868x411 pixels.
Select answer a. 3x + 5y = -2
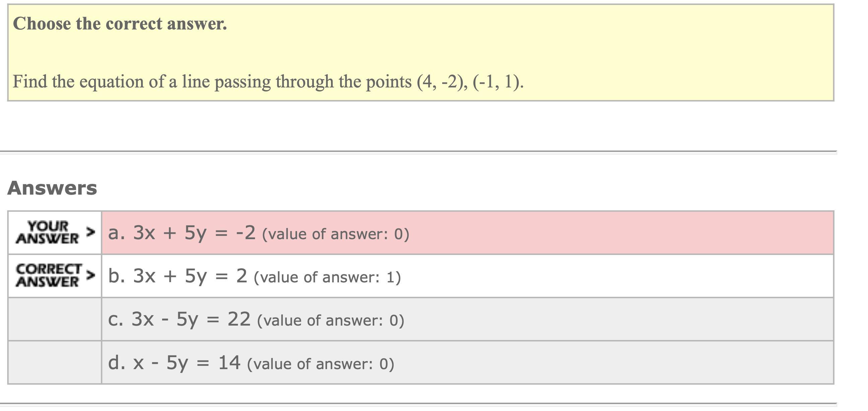[182, 233]
